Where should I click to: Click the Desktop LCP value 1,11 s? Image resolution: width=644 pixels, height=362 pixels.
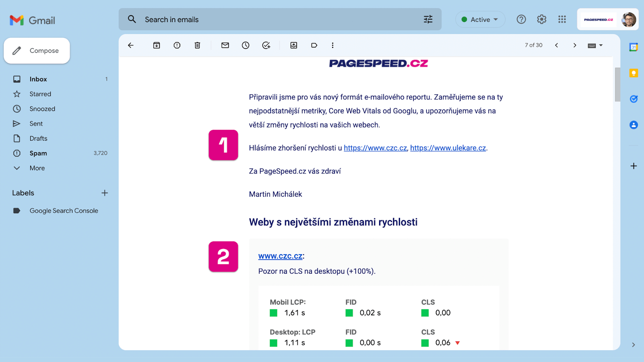295,343
